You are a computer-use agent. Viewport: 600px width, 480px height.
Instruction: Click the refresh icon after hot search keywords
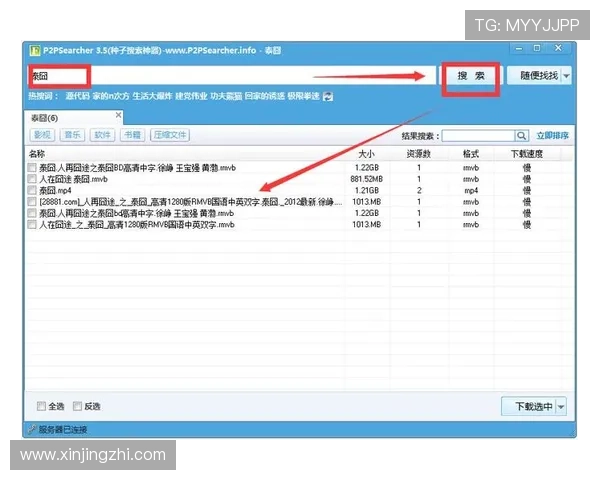(x=329, y=97)
